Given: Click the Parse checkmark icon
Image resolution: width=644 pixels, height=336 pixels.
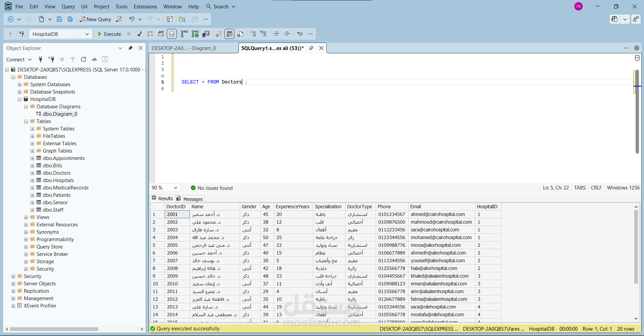Looking at the screenshot, I should (x=140, y=34).
